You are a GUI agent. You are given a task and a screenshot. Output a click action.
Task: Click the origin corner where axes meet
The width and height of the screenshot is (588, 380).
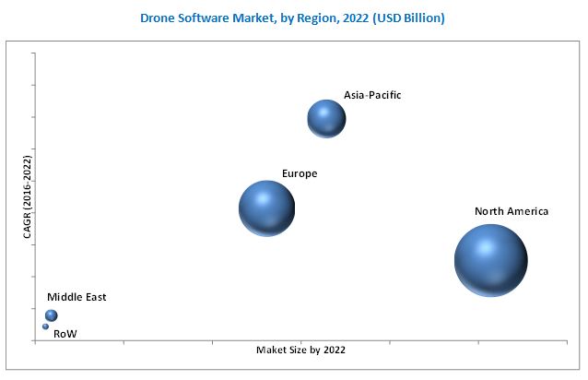(x=35, y=339)
